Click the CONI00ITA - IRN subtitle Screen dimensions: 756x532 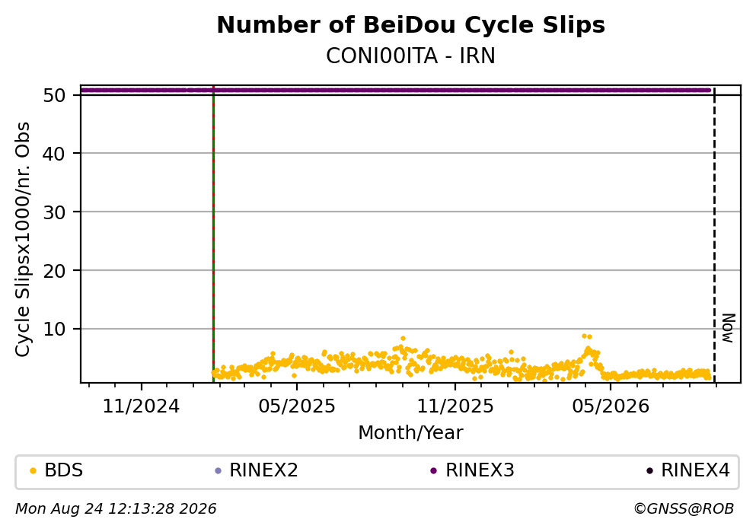(411, 56)
